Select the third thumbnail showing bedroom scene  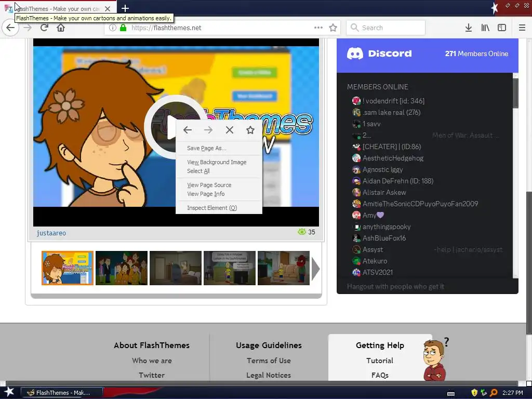tap(176, 268)
